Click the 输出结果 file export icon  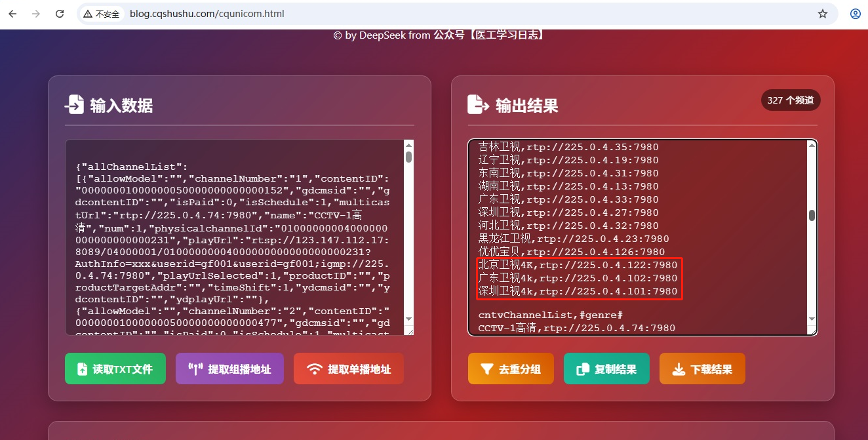pos(478,105)
